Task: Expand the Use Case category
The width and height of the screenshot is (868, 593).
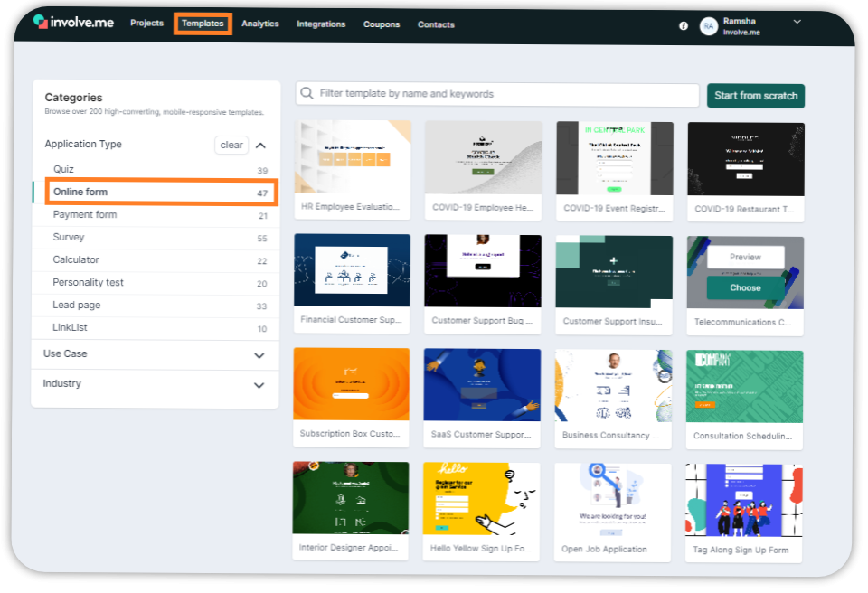Action: click(x=154, y=353)
